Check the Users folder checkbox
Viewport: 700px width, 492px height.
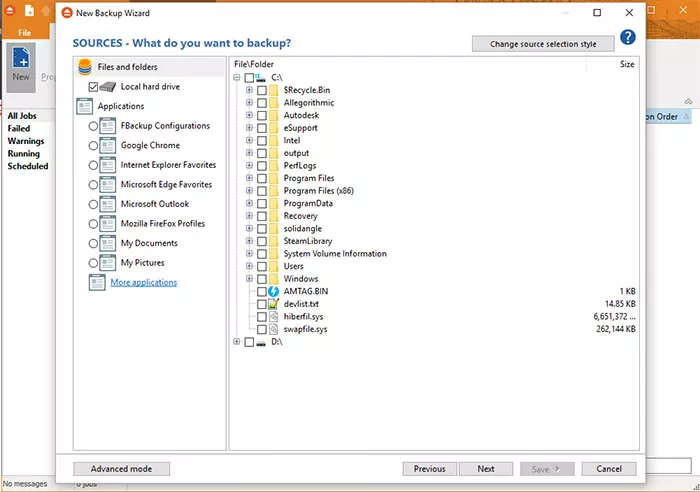[262, 267]
